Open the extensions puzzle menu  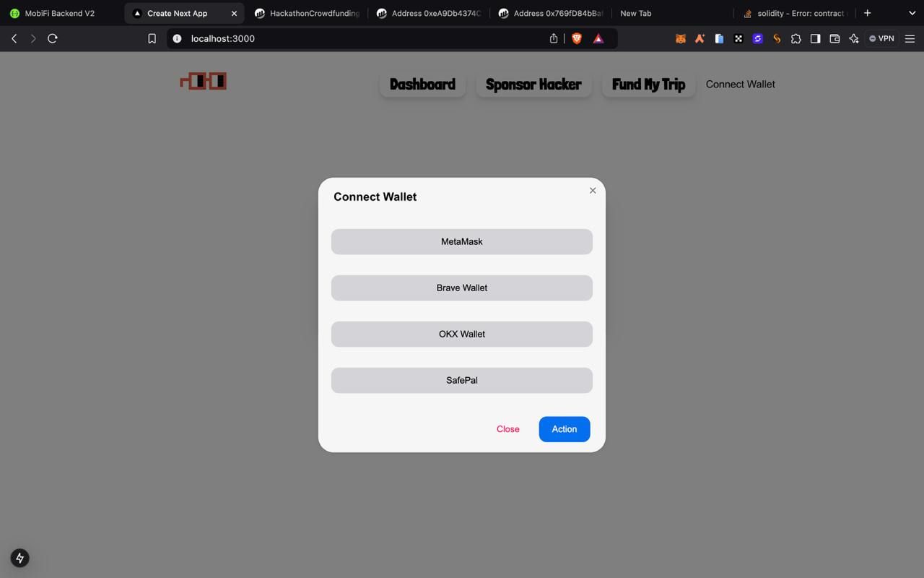tap(796, 38)
